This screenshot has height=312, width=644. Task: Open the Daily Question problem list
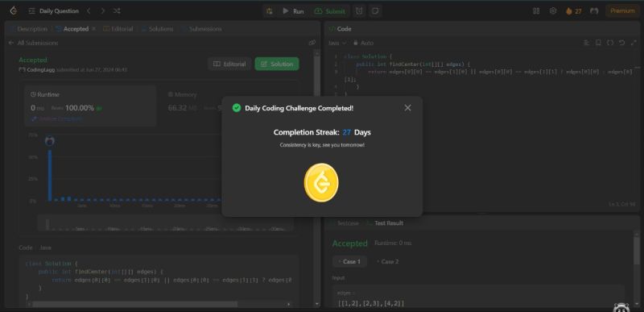click(x=54, y=11)
